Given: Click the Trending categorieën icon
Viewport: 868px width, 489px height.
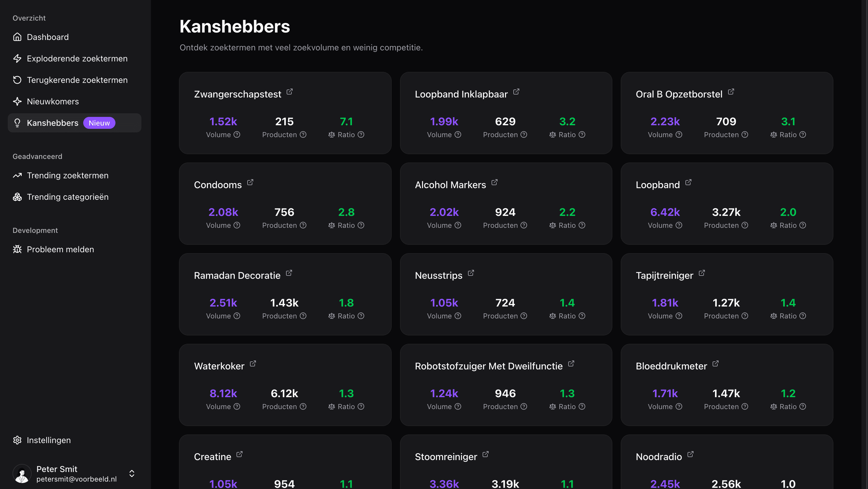Looking at the screenshot, I should tap(17, 197).
